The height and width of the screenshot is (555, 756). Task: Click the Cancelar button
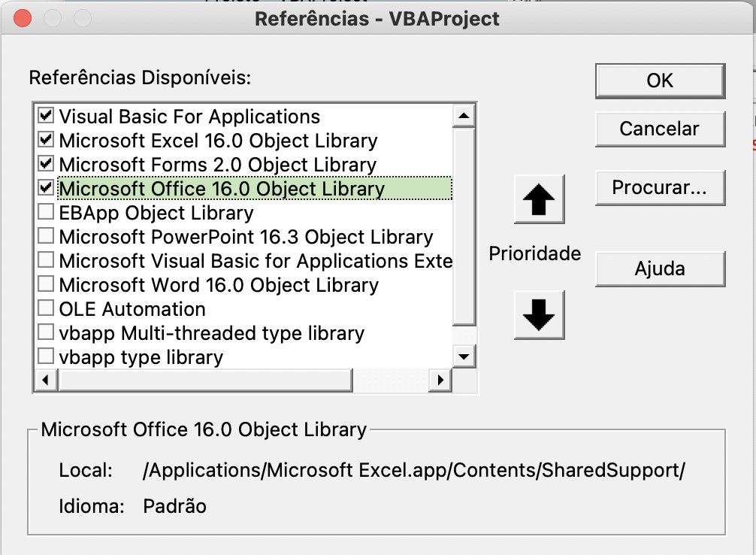(x=659, y=129)
